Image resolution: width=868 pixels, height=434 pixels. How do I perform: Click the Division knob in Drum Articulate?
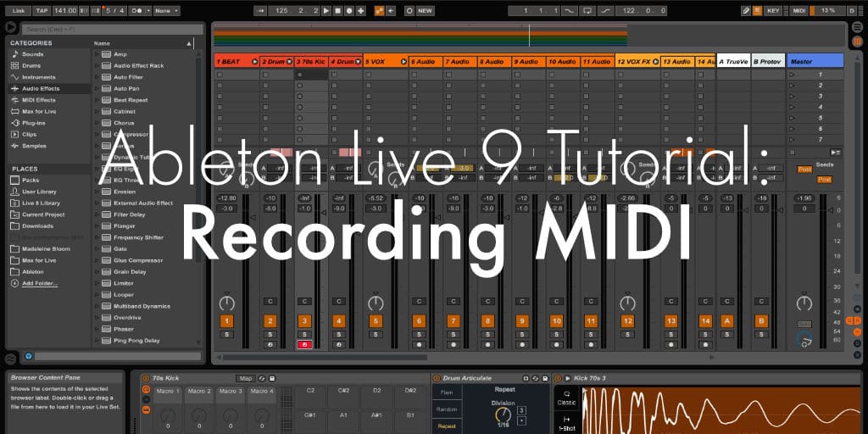tap(503, 415)
